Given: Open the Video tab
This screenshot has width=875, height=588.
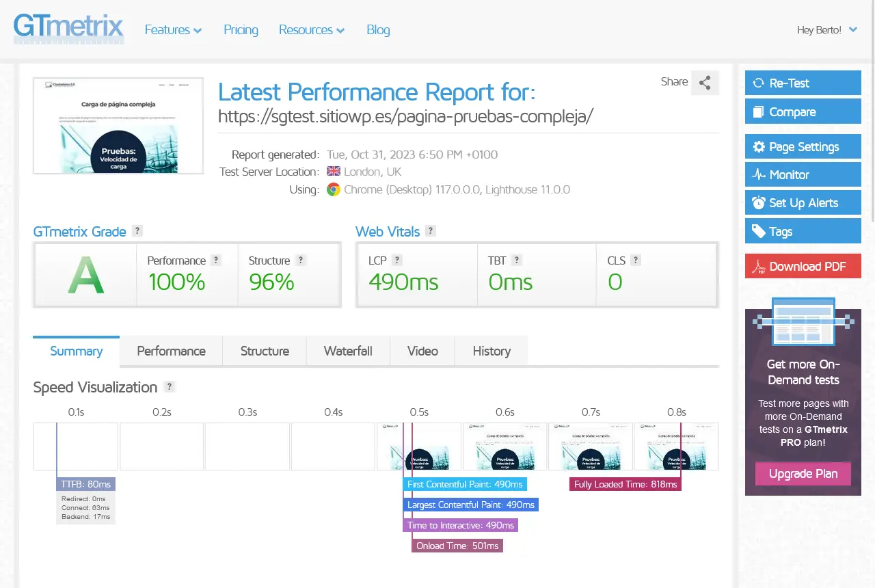Looking at the screenshot, I should 422,351.
